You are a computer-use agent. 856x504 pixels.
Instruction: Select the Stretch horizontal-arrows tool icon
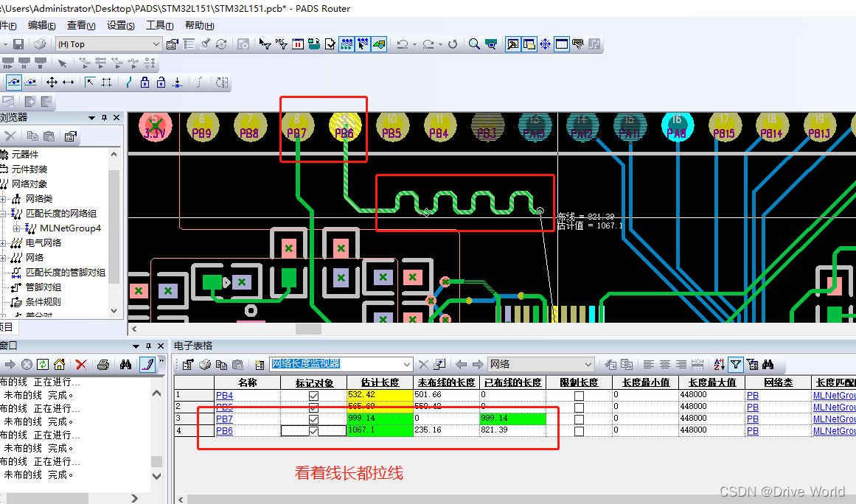pyautogui.click(x=69, y=83)
